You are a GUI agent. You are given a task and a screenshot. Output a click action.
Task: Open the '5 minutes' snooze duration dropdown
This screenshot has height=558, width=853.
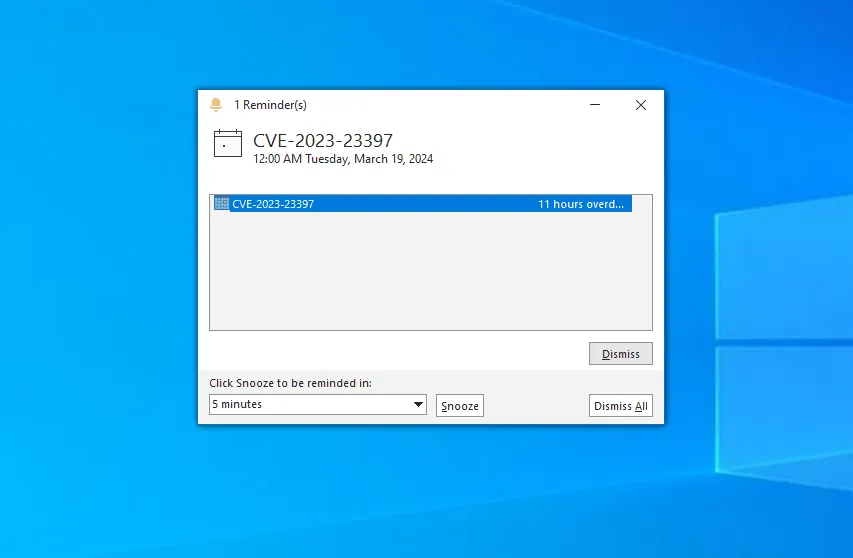point(318,405)
